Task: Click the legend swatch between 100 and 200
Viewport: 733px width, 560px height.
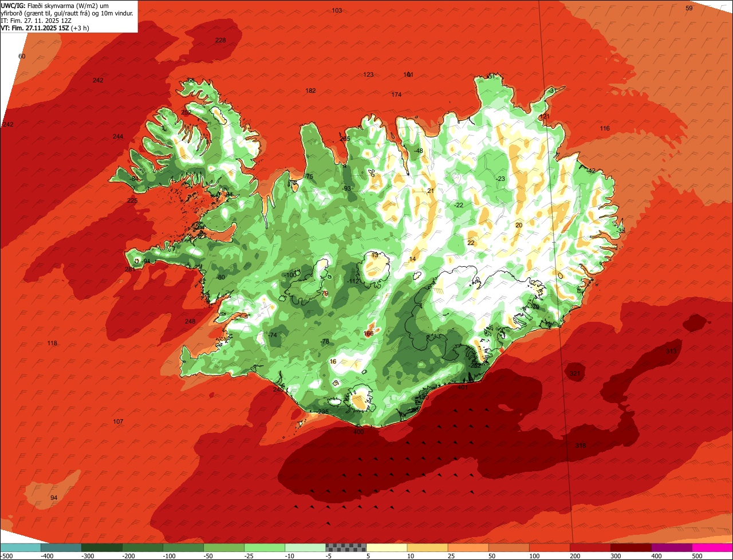Action: pyautogui.click(x=549, y=547)
